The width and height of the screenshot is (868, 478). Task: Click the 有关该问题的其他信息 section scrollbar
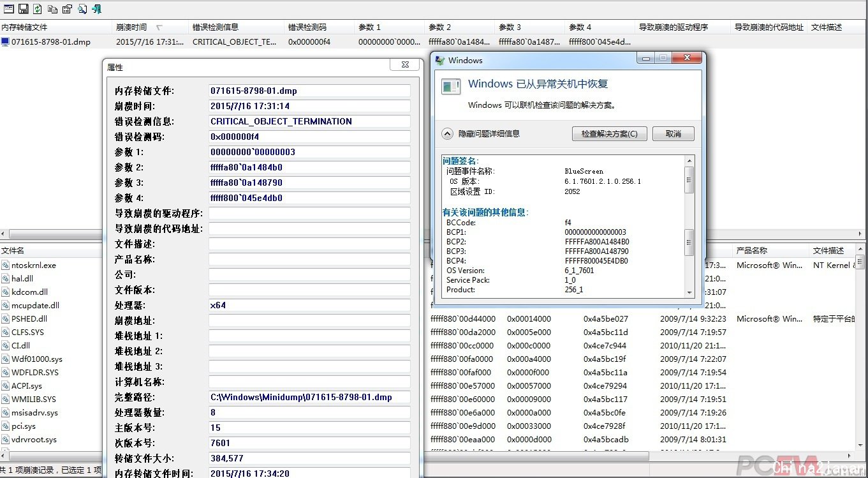pos(689,242)
